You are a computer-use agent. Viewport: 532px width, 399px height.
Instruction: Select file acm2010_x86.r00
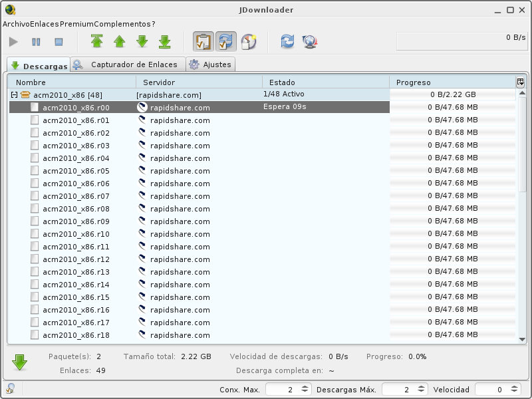(x=76, y=108)
